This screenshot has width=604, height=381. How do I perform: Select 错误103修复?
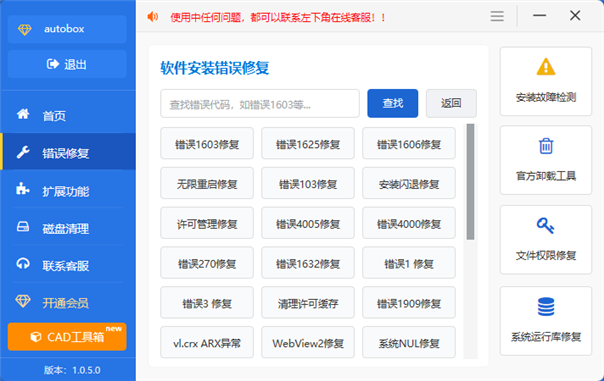click(x=308, y=183)
